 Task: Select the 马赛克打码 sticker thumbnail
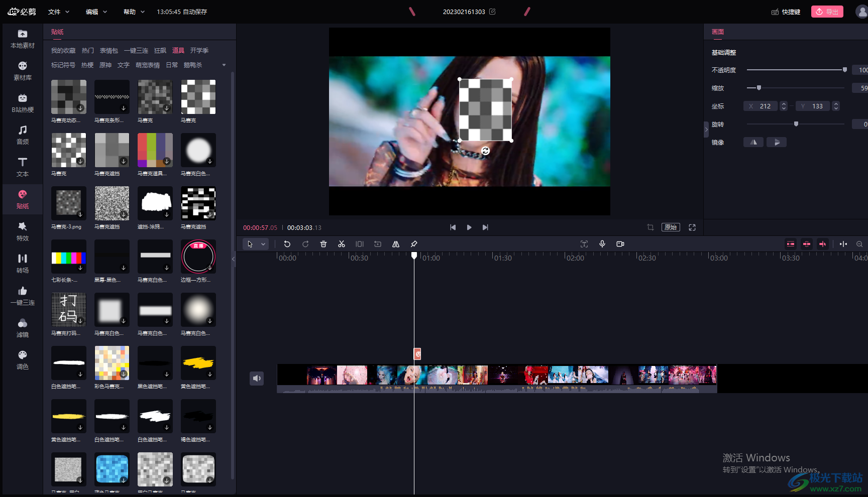[69, 310]
